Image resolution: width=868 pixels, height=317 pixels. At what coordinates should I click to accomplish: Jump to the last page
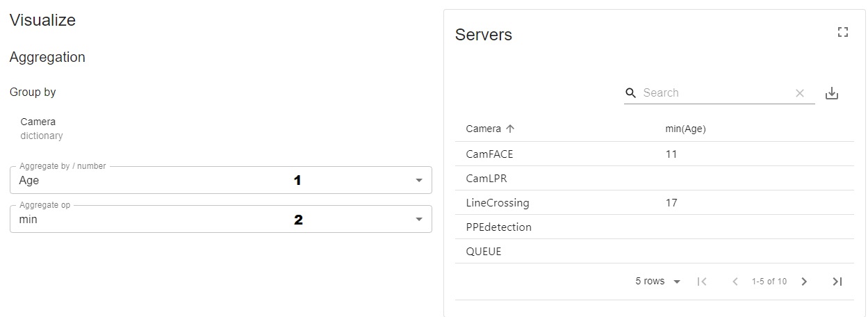pos(837,282)
